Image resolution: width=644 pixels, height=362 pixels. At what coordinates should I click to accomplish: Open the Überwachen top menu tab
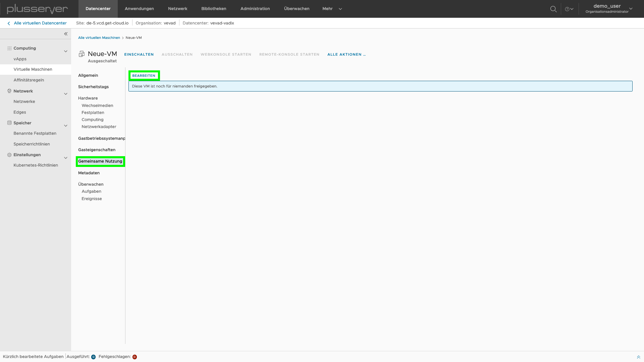click(x=297, y=9)
